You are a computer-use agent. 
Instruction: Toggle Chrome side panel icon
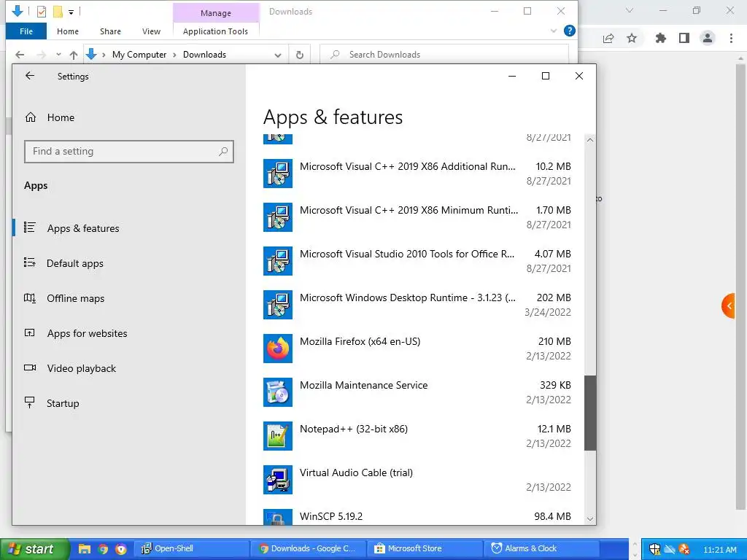684,38
